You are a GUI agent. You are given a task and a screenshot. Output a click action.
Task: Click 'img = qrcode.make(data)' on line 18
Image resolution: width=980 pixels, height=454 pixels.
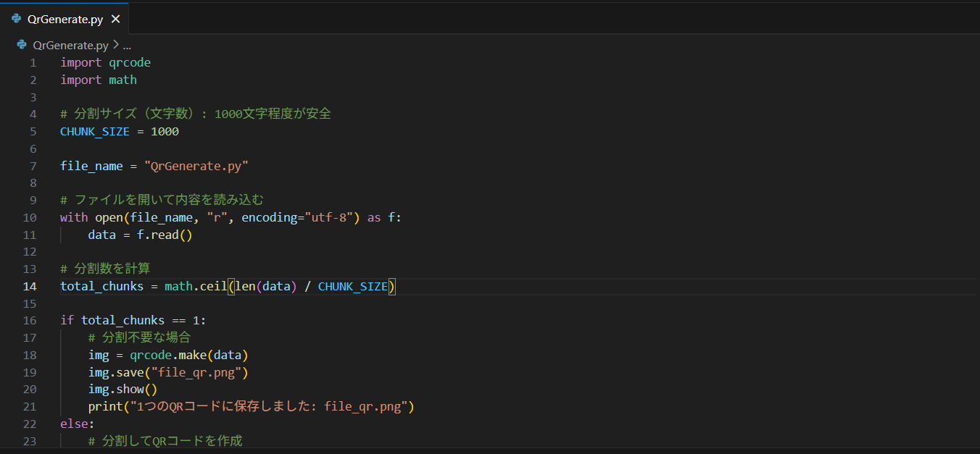point(168,356)
